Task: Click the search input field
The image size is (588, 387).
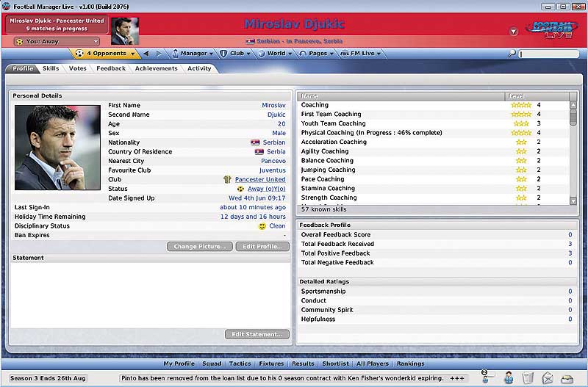Action: 549,54
